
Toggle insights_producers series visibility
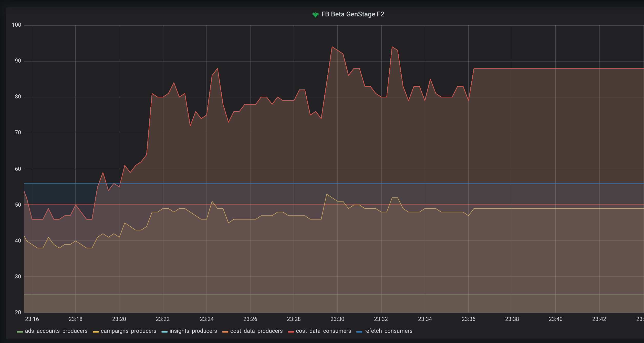coord(193,331)
